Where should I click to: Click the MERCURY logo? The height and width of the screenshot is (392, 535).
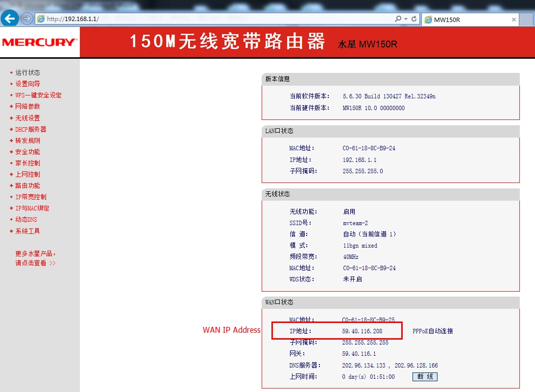coord(40,42)
